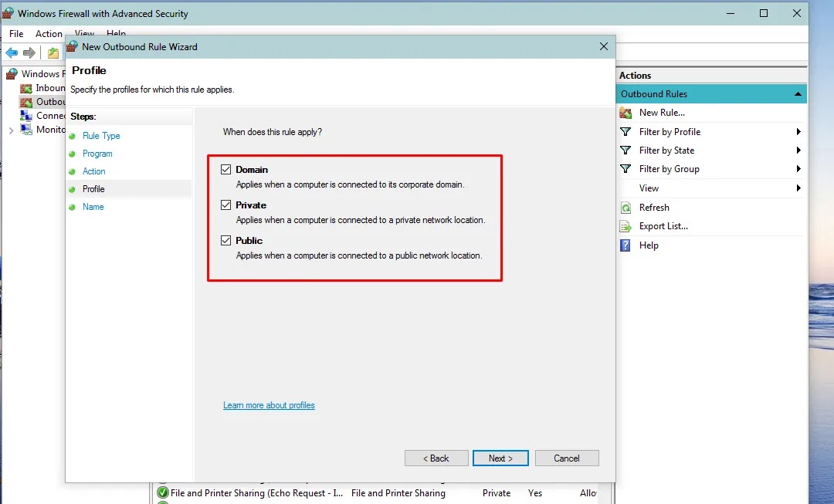Open the Action menu
This screenshot has width=834, height=504.
(x=49, y=33)
